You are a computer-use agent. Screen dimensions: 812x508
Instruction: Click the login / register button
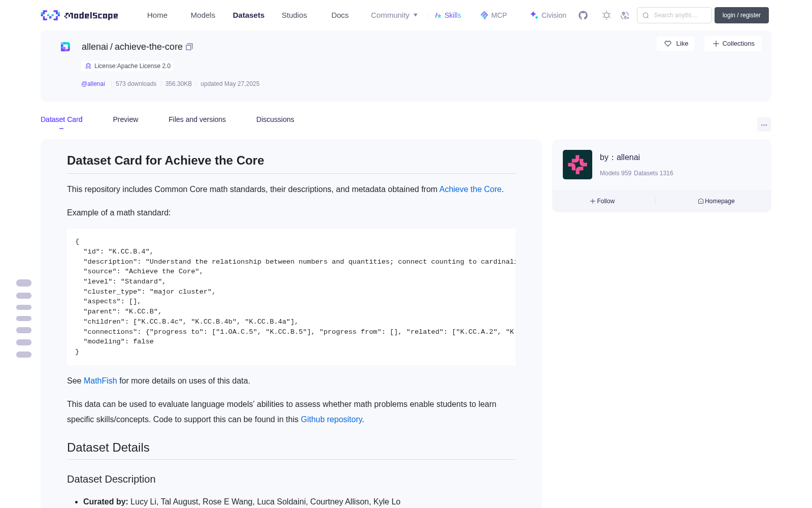(x=741, y=15)
